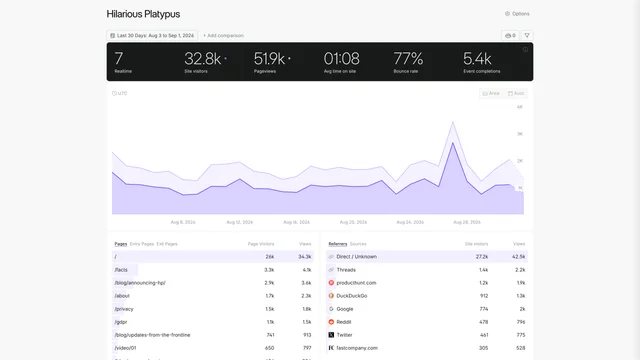Click the Hilarious Platypus site title
Viewport: 640px width, 360px height.
coord(143,14)
